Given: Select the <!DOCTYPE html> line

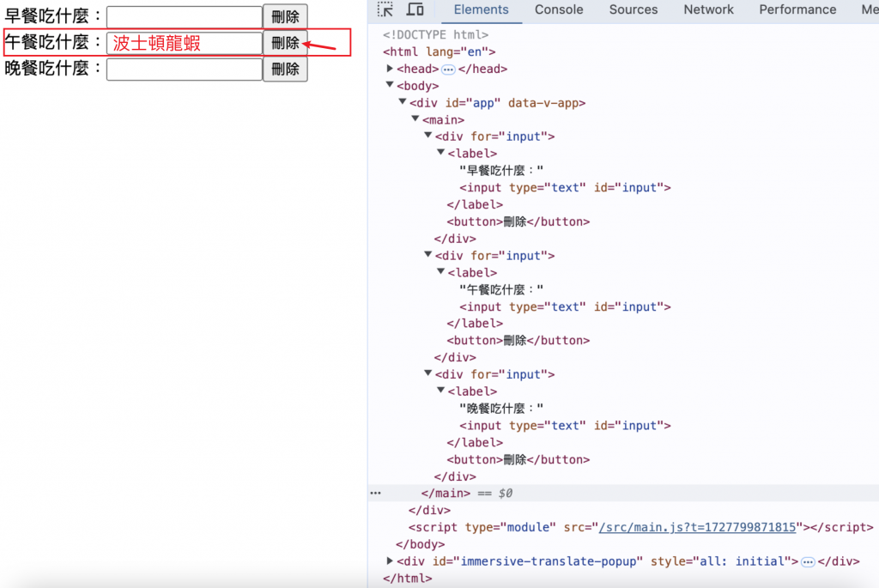Looking at the screenshot, I should 435,34.
